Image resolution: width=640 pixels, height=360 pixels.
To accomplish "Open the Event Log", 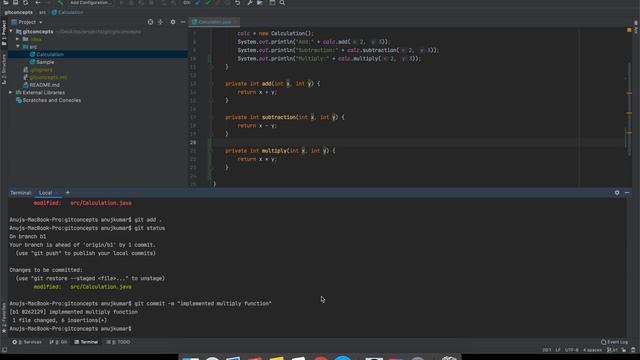I will [x=614, y=342].
